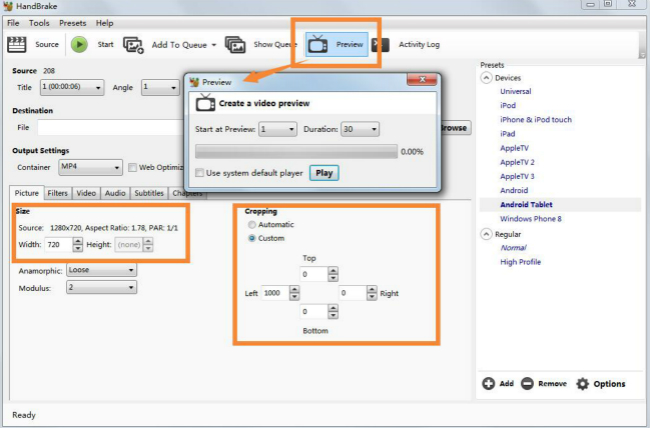
Task: Select the High Profile preset
Action: 520,262
